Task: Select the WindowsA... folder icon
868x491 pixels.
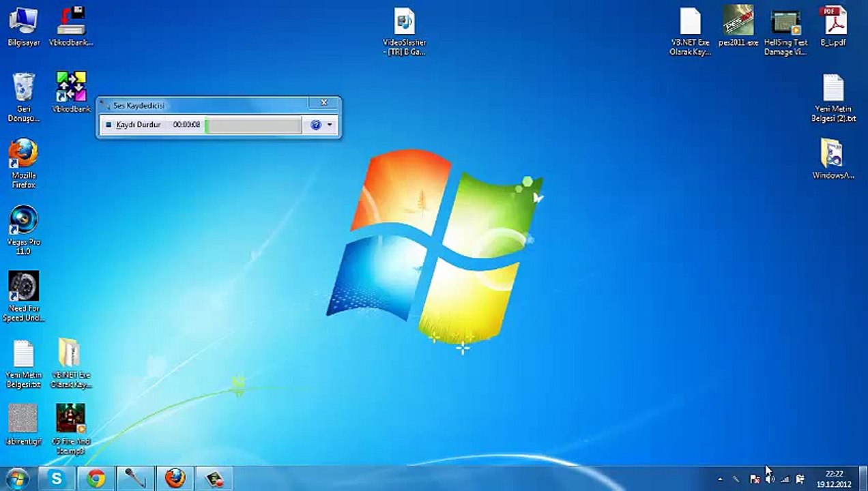Action: point(833,160)
